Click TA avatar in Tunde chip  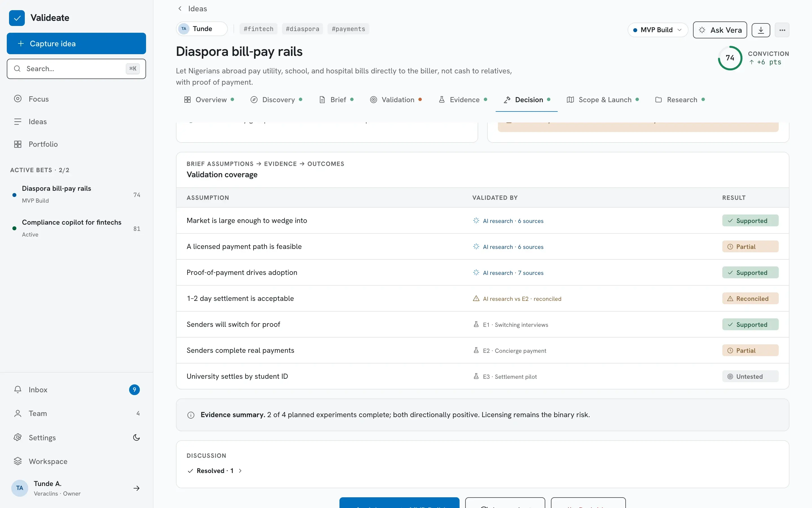point(184,29)
